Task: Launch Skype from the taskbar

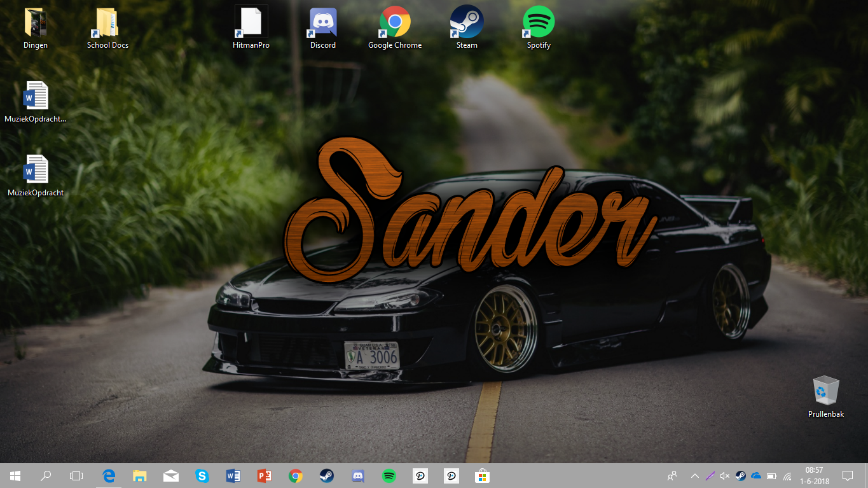Action: point(202,475)
